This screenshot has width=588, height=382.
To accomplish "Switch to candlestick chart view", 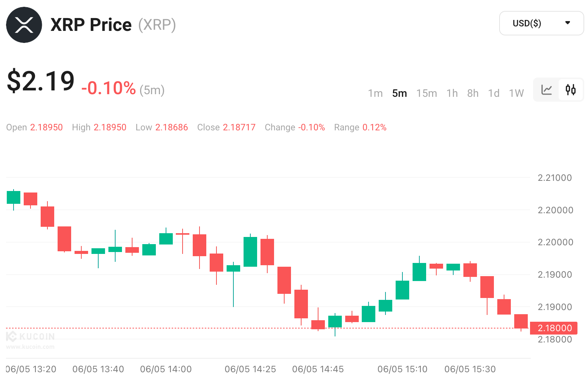I will pos(571,90).
